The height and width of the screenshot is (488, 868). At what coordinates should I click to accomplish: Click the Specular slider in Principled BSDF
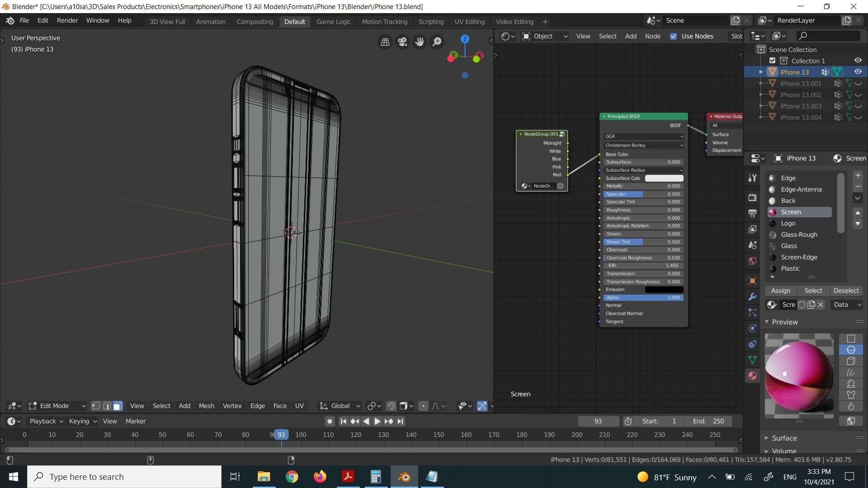[x=643, y=194]
